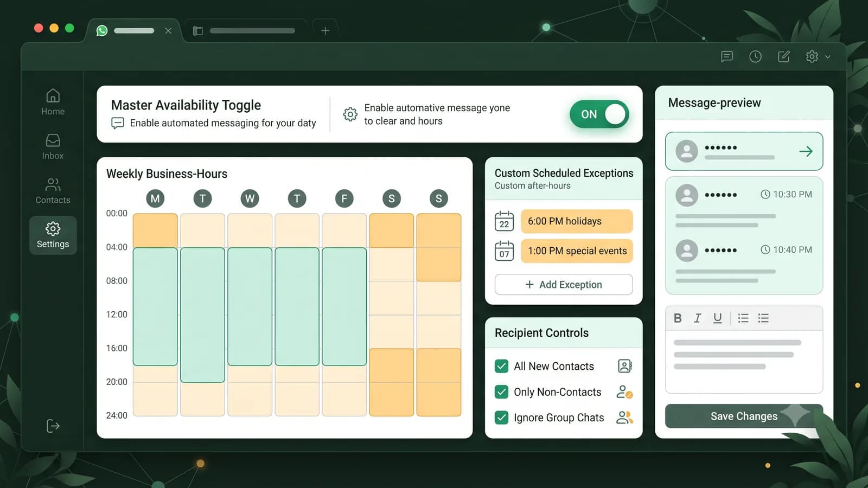Close the WhatsApp tab

168,31
